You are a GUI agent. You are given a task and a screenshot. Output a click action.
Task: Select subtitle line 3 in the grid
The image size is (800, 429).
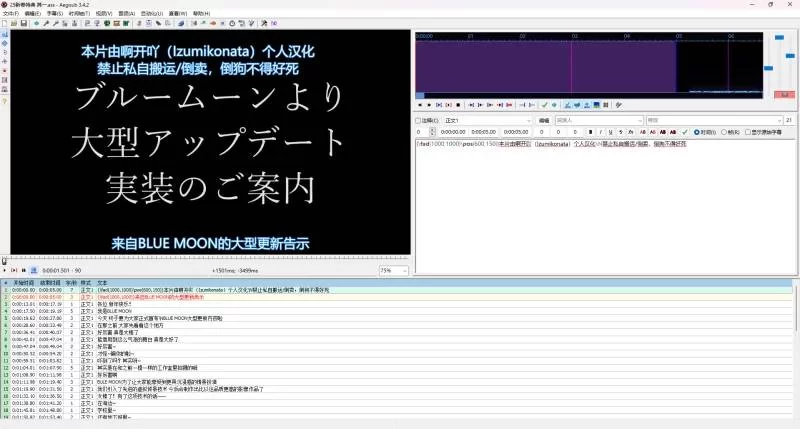pos(398,304)
